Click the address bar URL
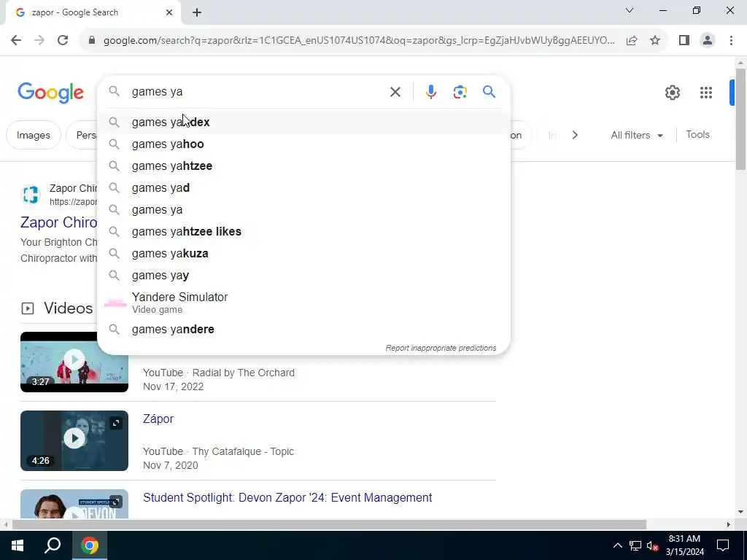 pyautogui.click(x=359, y=41)
